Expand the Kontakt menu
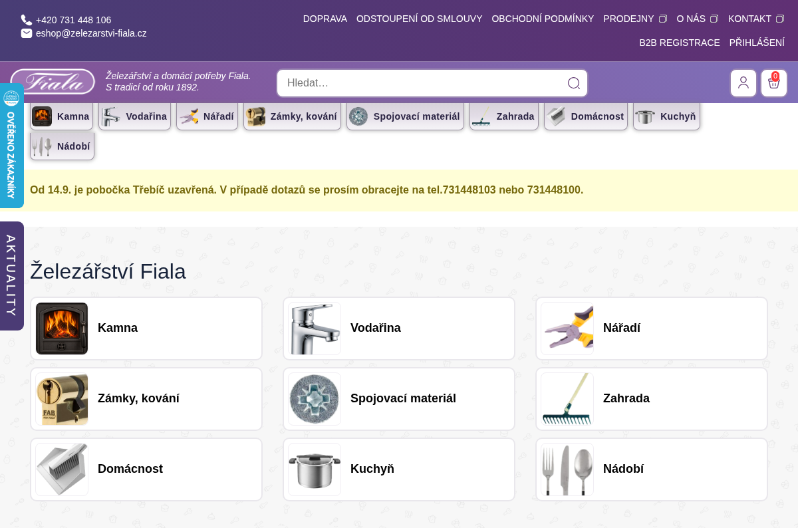The height and width of the screenshot is (532, 798). click(756, 19)
